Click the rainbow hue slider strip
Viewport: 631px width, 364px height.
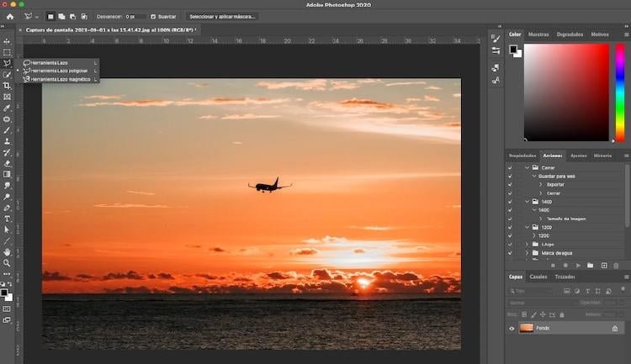pyautogui.click(x=620, y=92)
